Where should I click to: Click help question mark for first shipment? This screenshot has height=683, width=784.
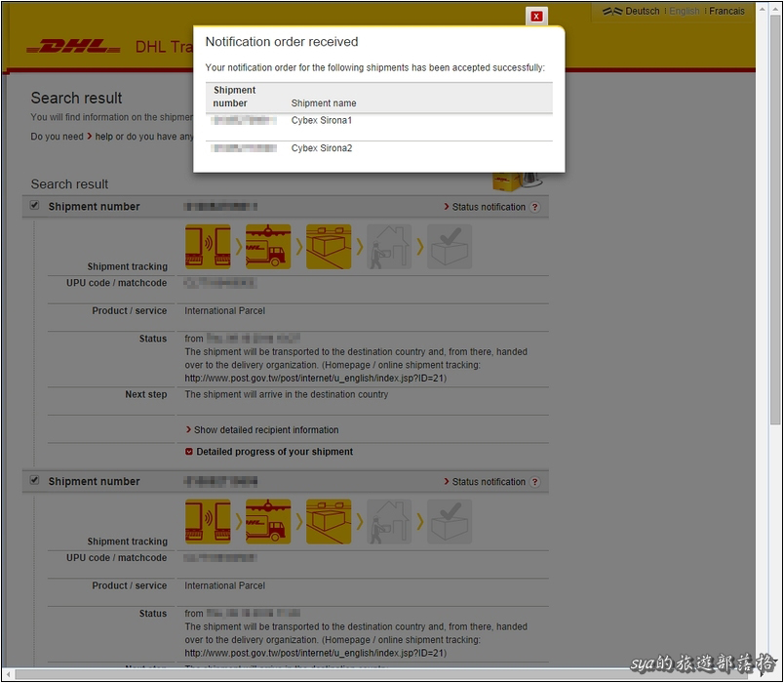(x=535, y=207)
